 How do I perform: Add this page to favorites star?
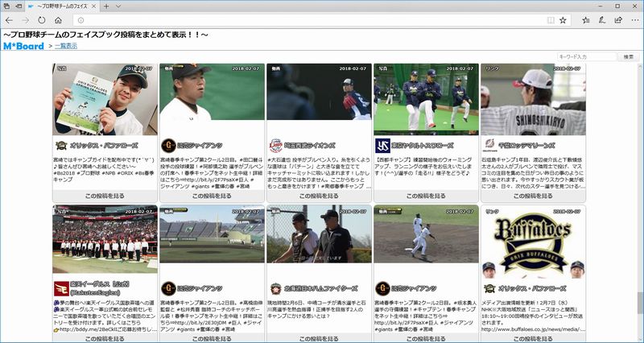tap(563, 20)
